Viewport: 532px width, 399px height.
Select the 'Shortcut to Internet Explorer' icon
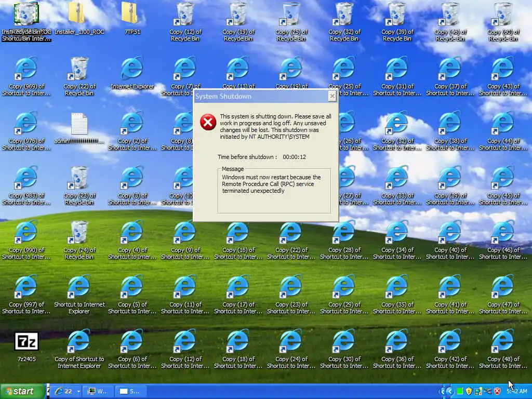pos(79,295)
